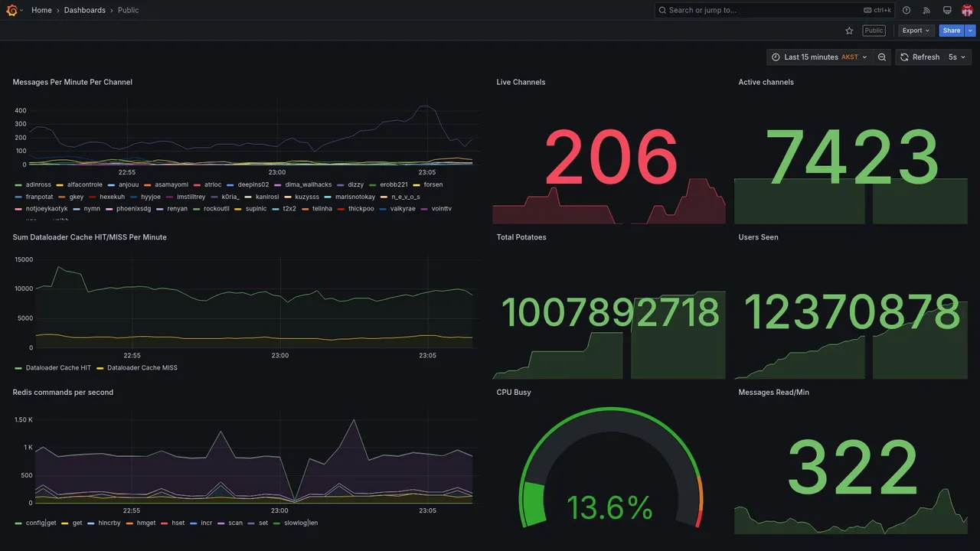Expand the Share button arrow menu
The image size is (980, 551).
coord(971,31)
